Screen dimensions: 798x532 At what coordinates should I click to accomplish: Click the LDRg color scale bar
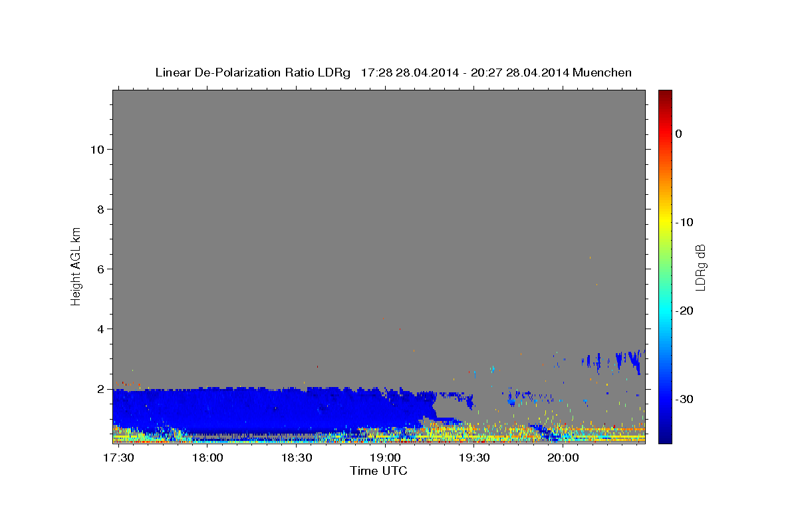pos(665,267)
